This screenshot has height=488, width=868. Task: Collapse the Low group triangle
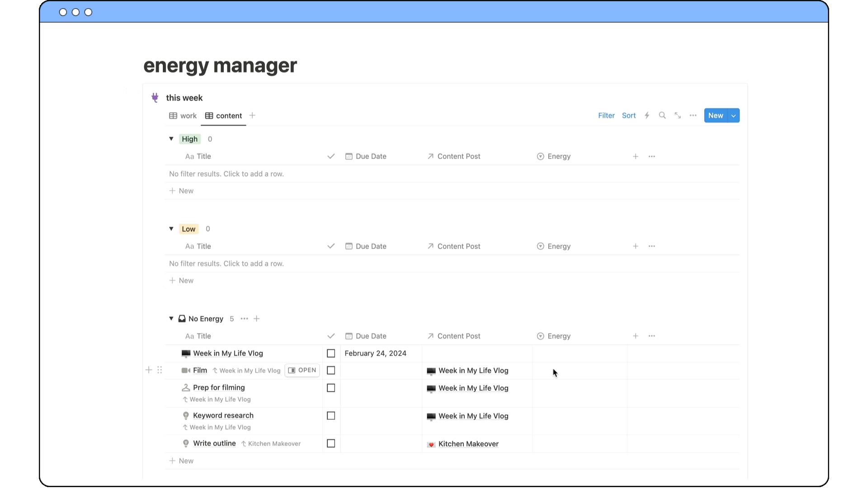171,229
